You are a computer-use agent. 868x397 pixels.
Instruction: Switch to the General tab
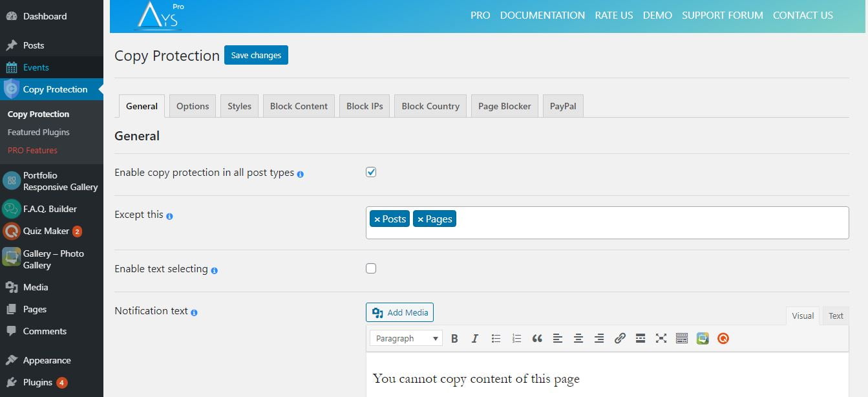(142, 106)
